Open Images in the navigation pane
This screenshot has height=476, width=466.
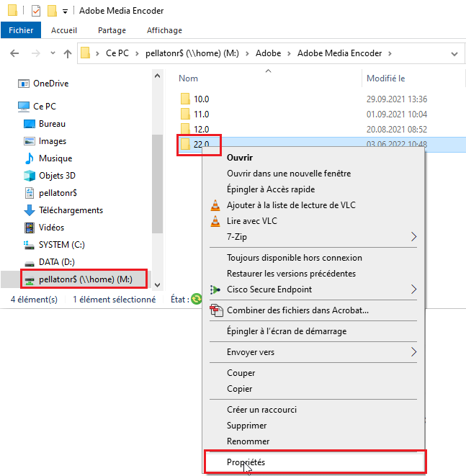pos(45,141)
